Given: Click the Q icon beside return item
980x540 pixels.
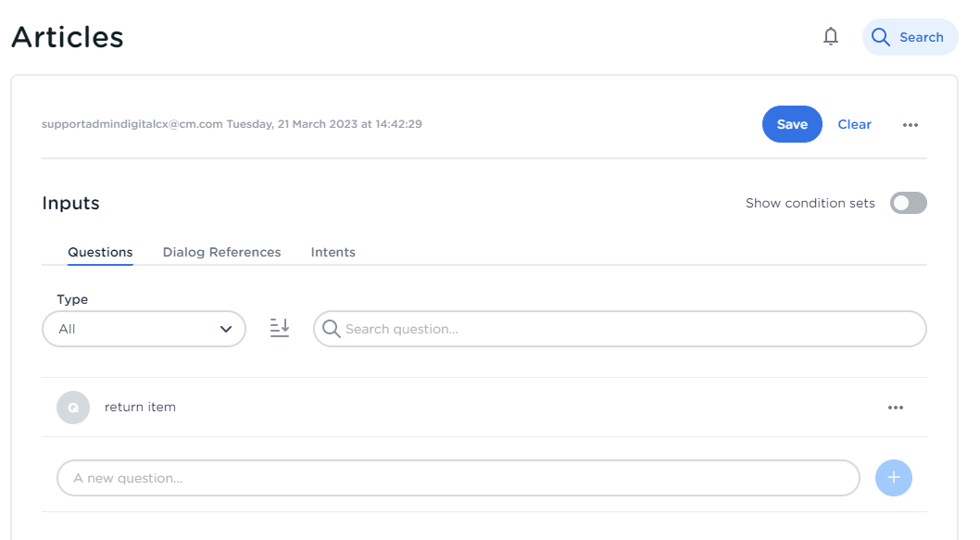Looking at the screenshot, I should coord(73,408).
